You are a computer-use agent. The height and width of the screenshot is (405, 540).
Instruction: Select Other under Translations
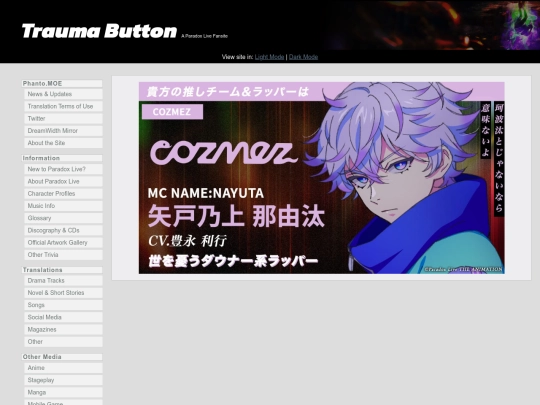coord(63,342)
